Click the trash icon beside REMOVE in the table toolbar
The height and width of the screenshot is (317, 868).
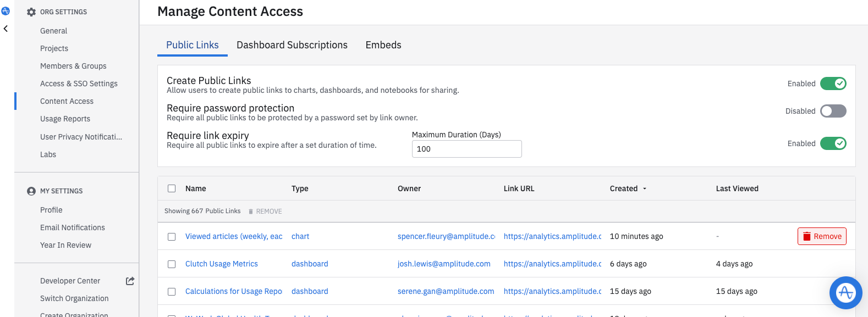(x=251, y=212)
